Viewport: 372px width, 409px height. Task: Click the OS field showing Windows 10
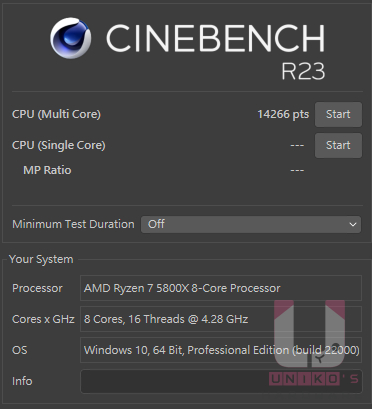[x=221, y=350]
